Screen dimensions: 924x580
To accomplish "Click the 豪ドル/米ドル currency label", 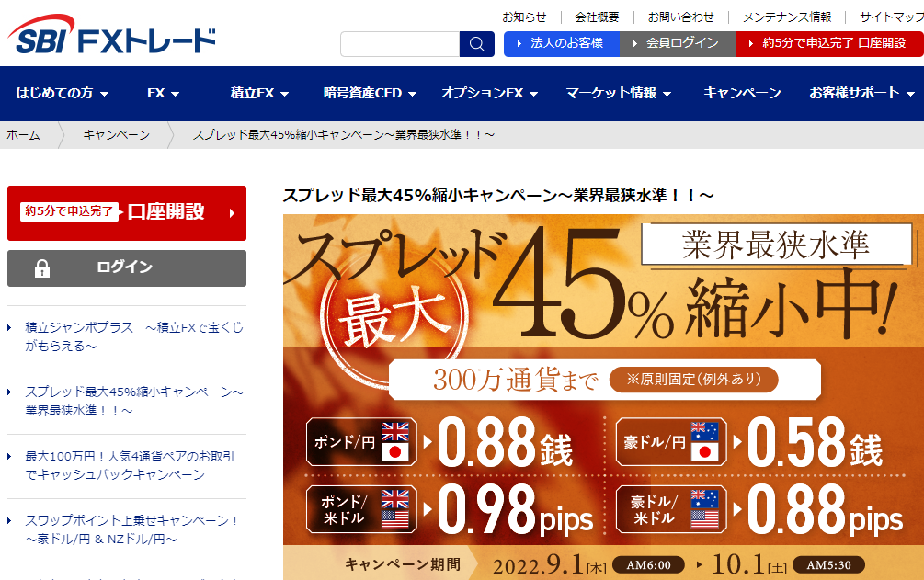I will click(x=654, y=509).
